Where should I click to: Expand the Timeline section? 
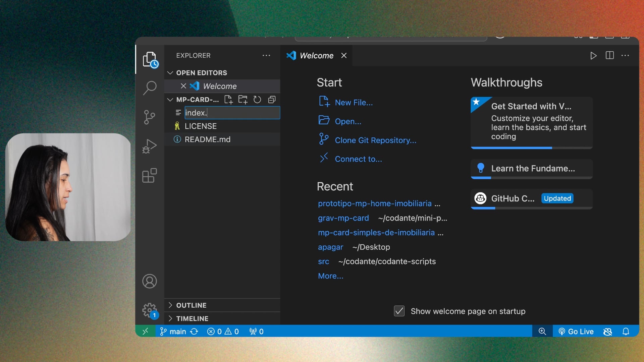pyautogui.click(x=192, y=319)
